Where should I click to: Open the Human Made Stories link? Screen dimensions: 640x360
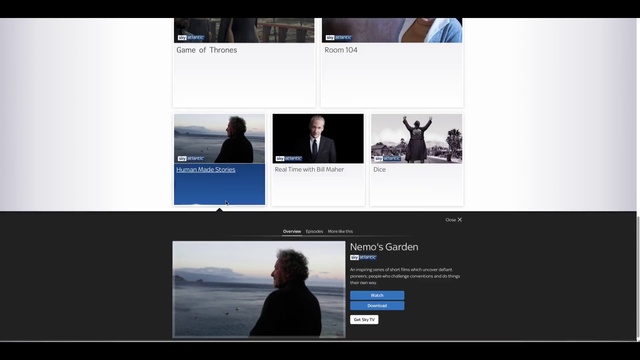click(206, 169)
